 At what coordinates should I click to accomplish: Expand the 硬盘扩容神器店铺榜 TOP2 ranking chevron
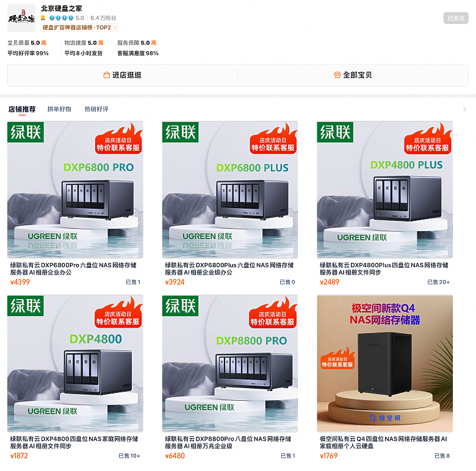(x=115, y=27)
